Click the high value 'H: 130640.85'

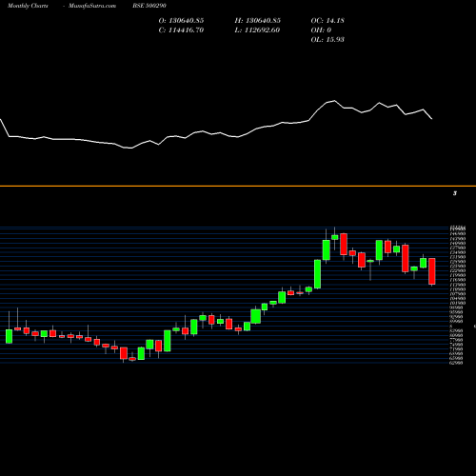(x=258, y=21)
